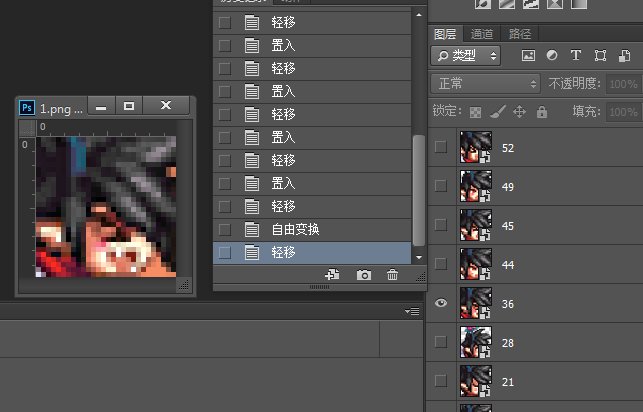Image resolution: width=643 pixels, height=412 pixels.
Task: Click resize grip of the history panel
Action: coord(421,277)
